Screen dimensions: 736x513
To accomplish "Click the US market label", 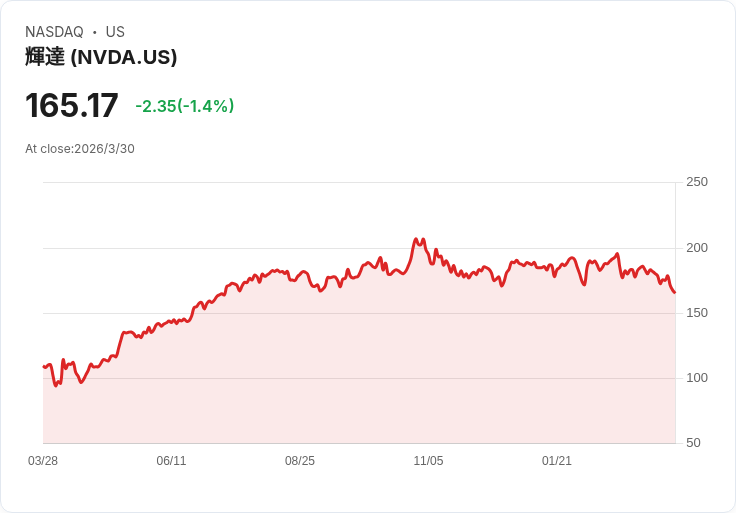I will 115,32.
